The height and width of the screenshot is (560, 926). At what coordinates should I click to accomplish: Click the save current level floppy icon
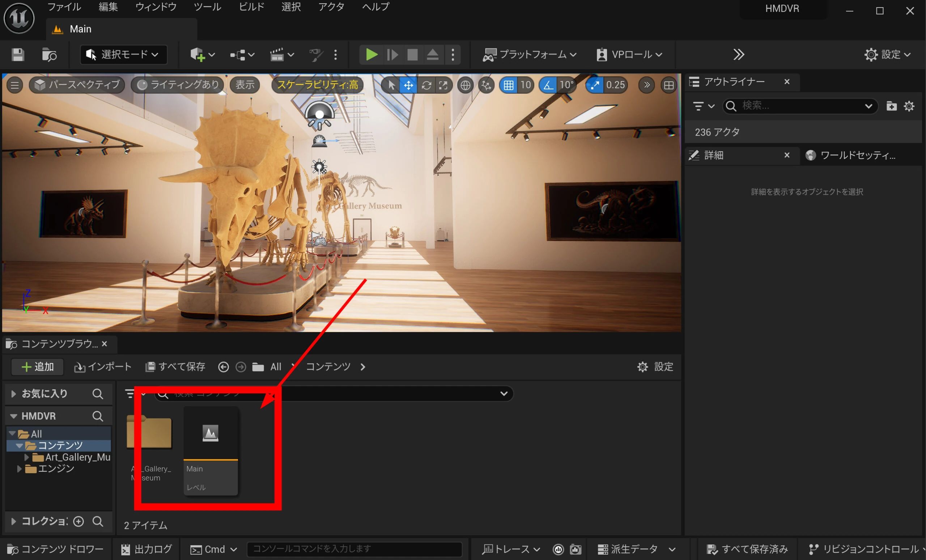pyautogui.click(x=18, y=55)
